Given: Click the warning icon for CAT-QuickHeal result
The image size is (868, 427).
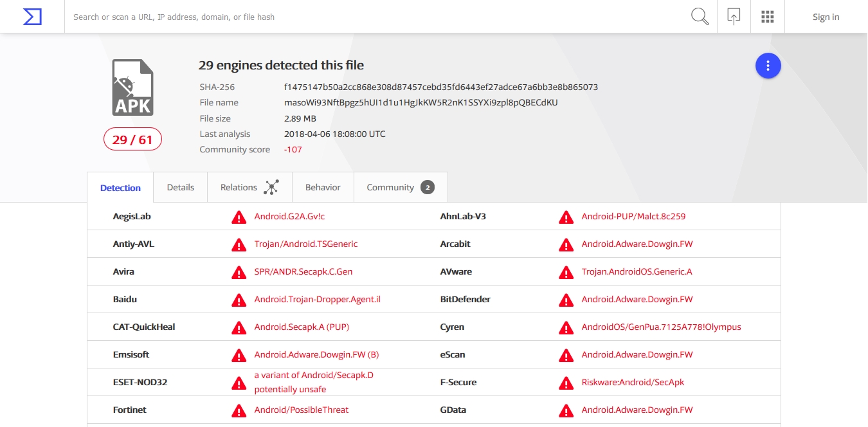Looking at the screenshot, I should pos(239,328).
